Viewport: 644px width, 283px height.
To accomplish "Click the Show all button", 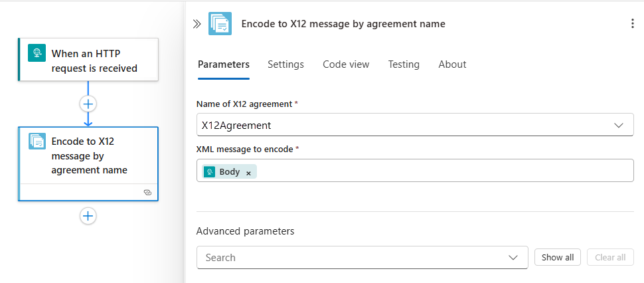I will 558,257.
